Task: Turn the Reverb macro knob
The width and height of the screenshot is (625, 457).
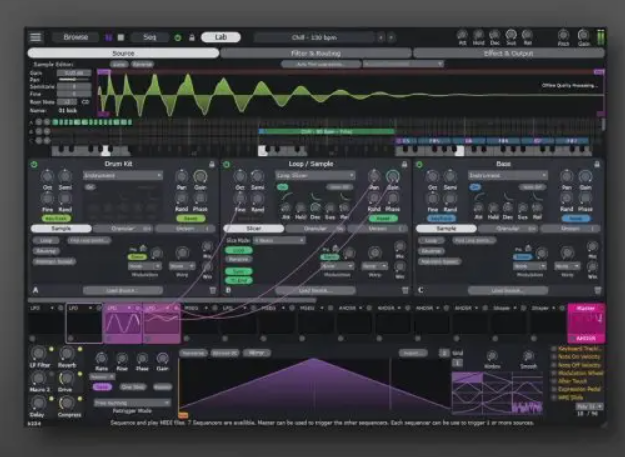Action: pyautogui.click(x=67, y=353)
